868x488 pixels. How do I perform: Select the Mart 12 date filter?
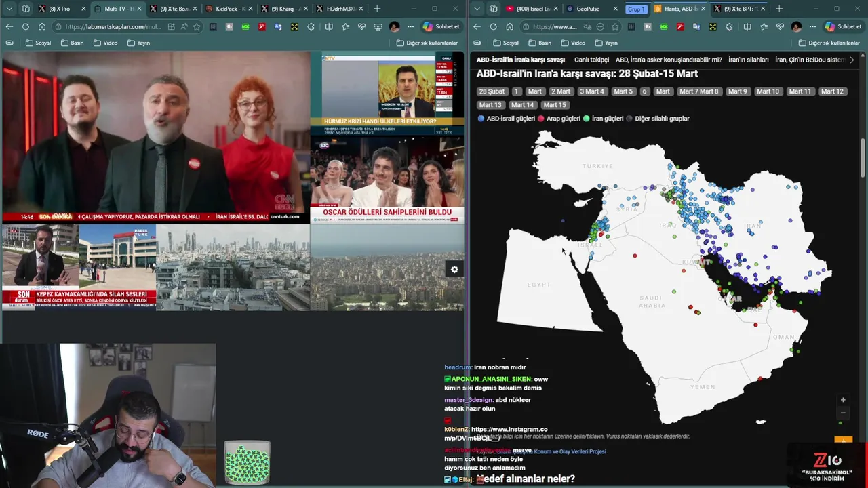[832, 91]
